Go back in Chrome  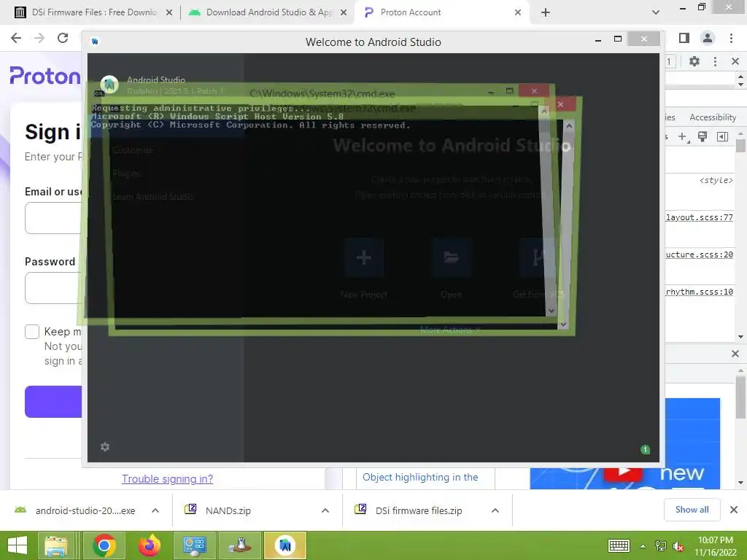(x=16, y=38)
